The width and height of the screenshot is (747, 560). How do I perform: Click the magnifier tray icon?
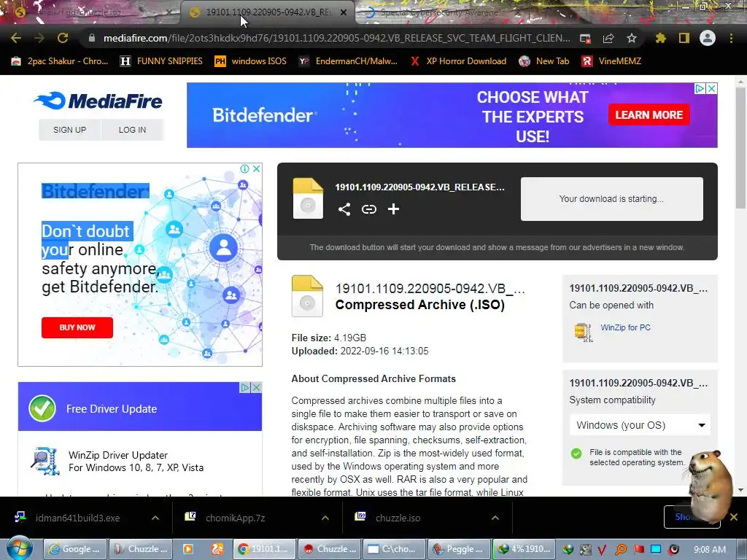pos(622,550)
